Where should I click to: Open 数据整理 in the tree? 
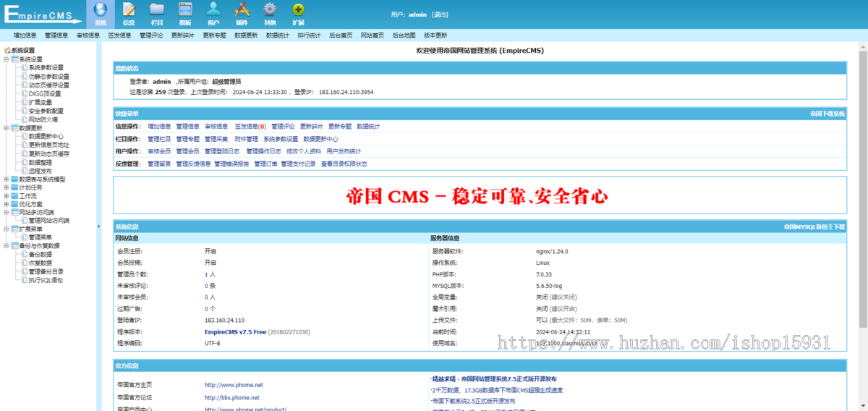(x=41, y=162)
